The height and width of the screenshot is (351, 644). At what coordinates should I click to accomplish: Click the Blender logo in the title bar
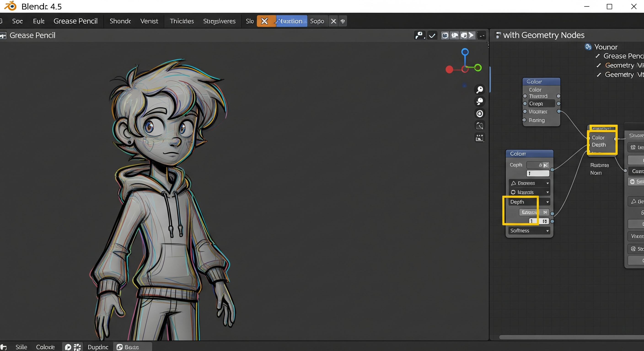[10, 6]
